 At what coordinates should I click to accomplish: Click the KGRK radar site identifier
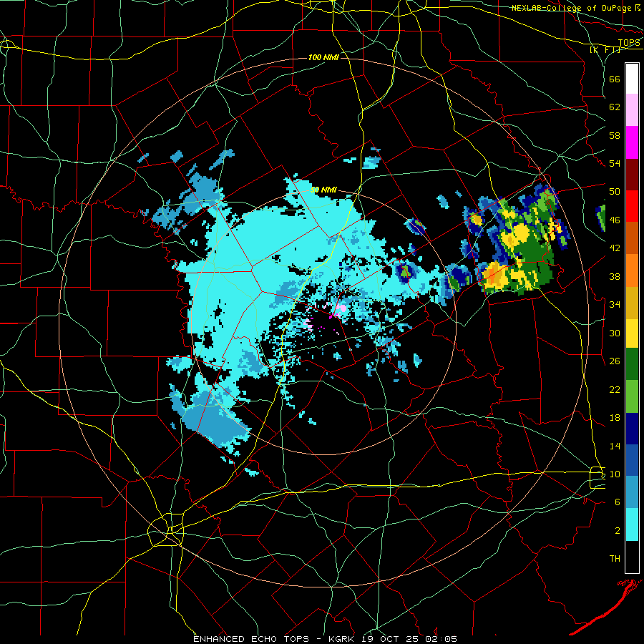point(343,639)
